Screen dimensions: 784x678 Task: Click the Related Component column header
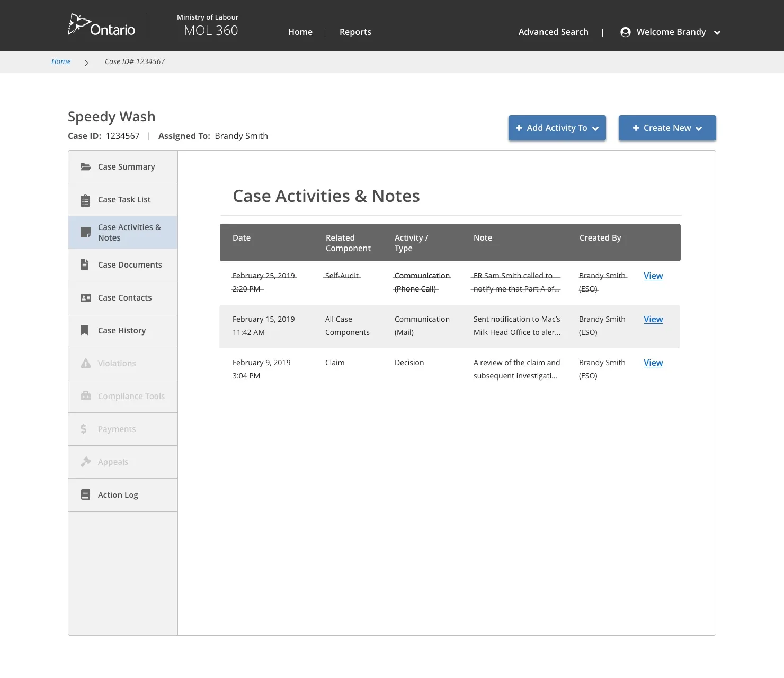[x=348, y=243]
